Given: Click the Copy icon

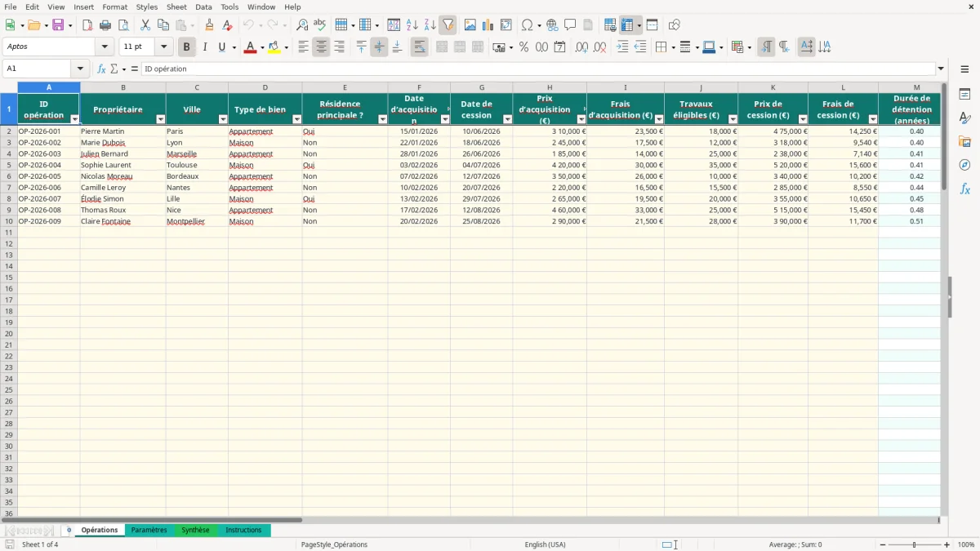Looking at the screenshot, I should tap(163, 25).
